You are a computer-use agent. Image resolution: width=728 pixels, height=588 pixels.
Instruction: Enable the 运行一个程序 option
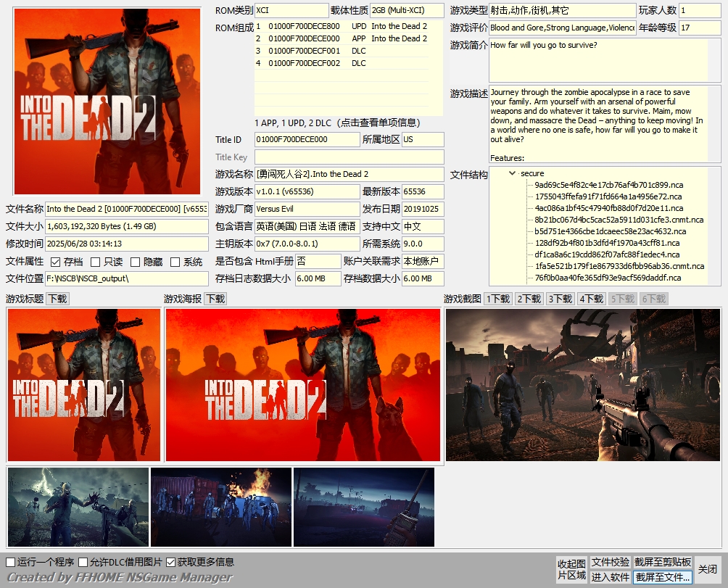point(10,562)
